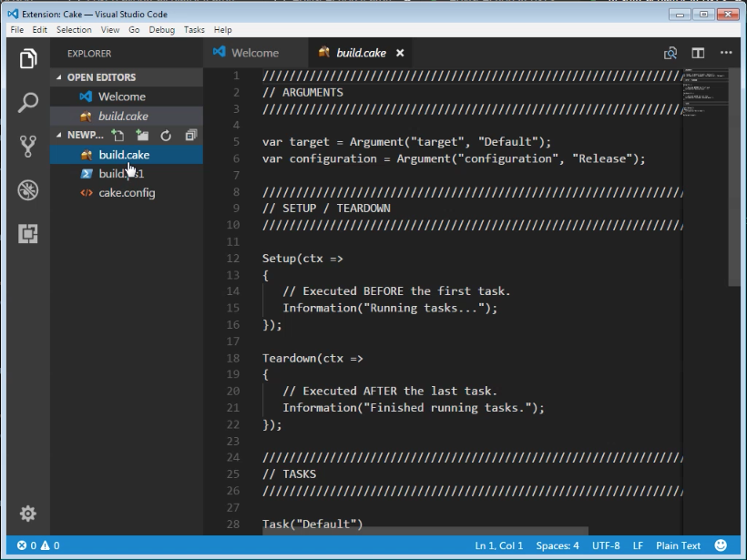The height and width of the screenshot is (560, 747).
Task: Click Information("Running tasks...") code line
Action: [x=390, y=308]
